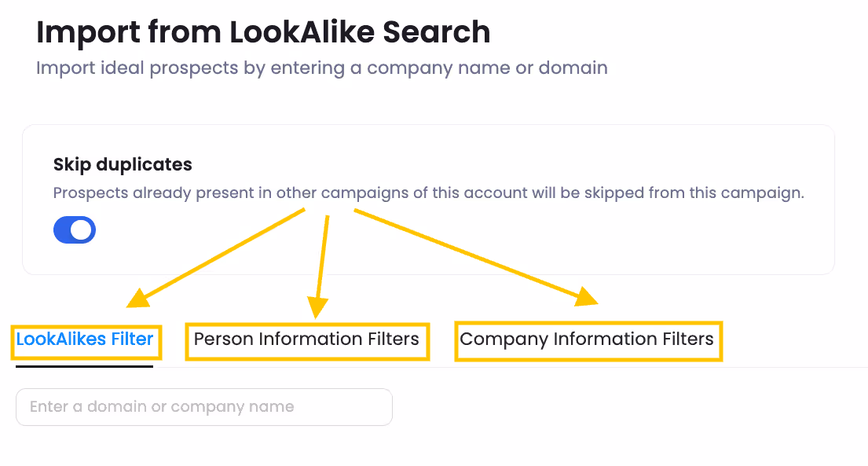Show Company Information Filters settings
This screenshot has width=868, height=466.
[588, 339]
